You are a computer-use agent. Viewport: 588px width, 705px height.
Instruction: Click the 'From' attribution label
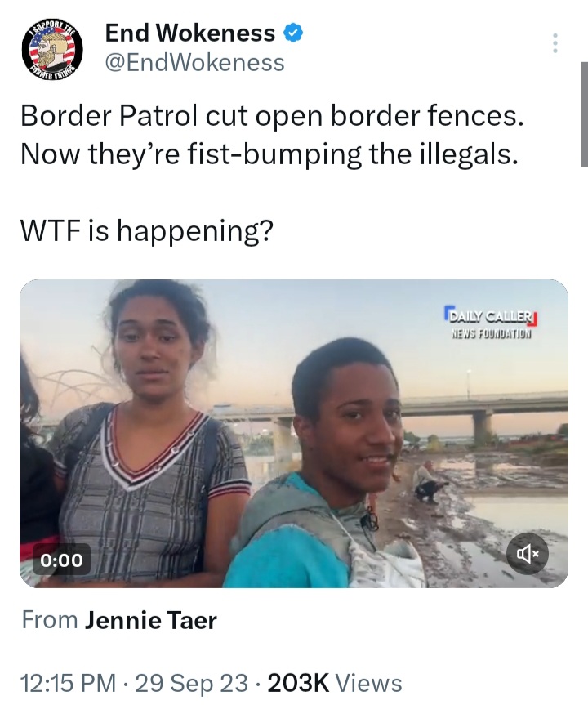coord(50,620)
